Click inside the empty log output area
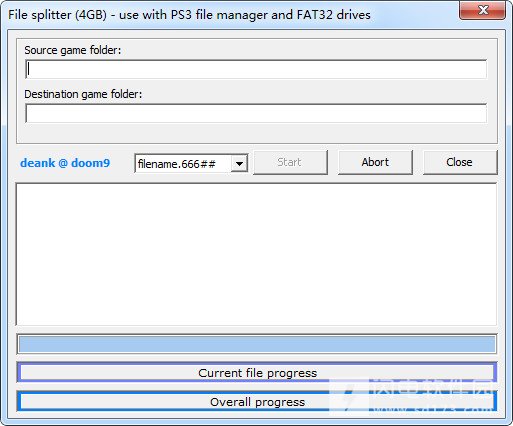Screen dimensions: 513x426 click(x=256, y=254)
